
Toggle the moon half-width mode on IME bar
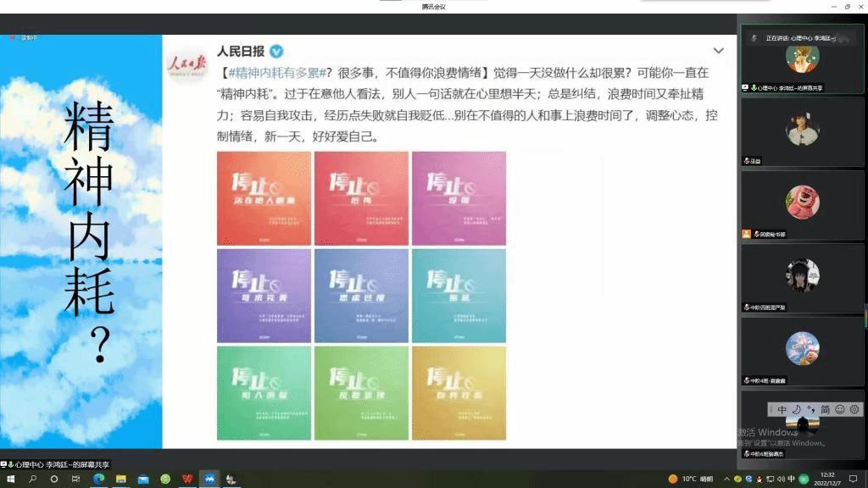coord(796,410)
